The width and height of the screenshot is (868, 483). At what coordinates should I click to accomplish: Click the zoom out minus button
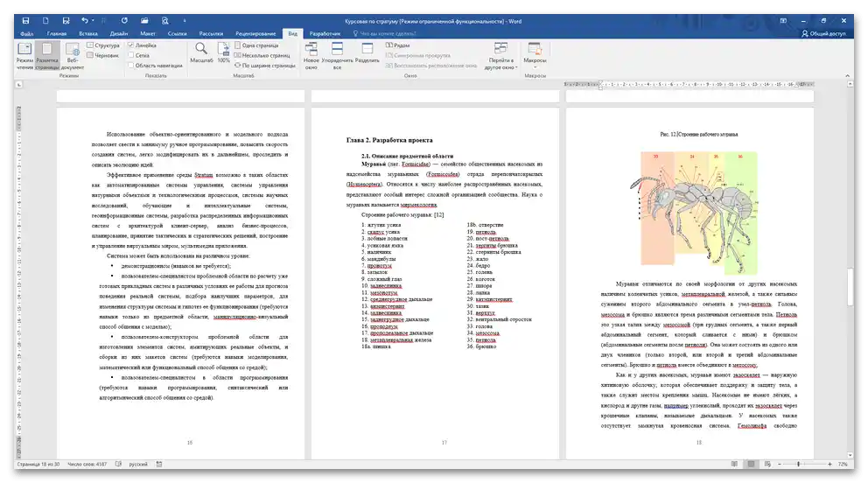[x=780, y=465]
